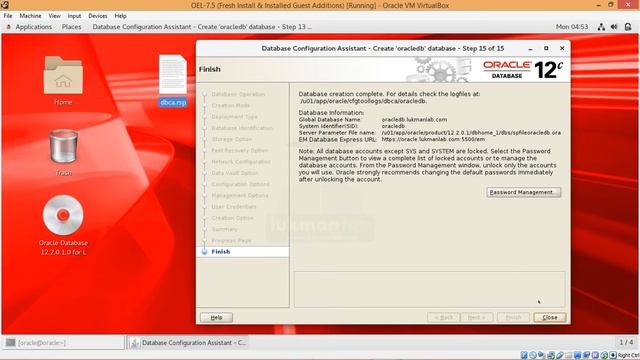Click the VirtualBox hard disk activity icon
The image size is (640, 360).
click(524, 355)
